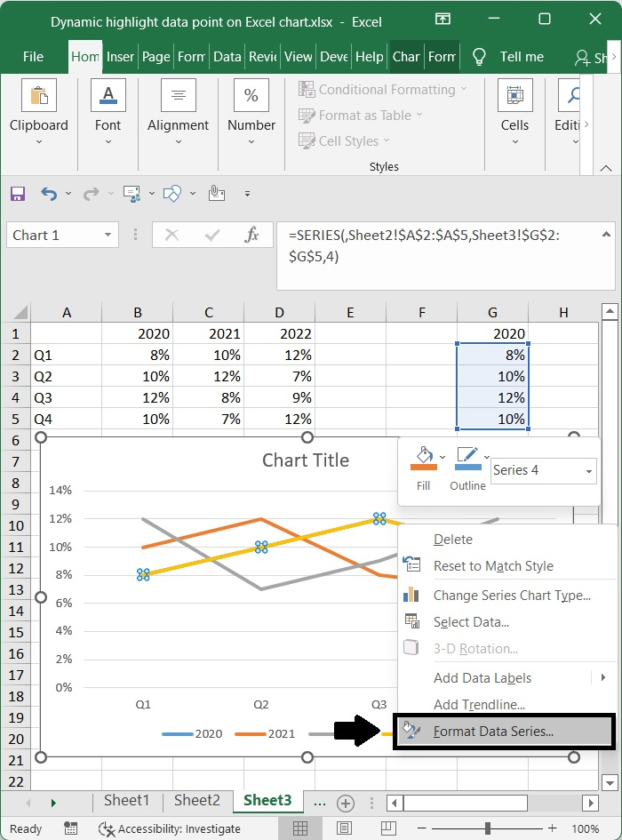Open Cell Styles dropdown
This screenshot has height=840, width=622.
343,141
